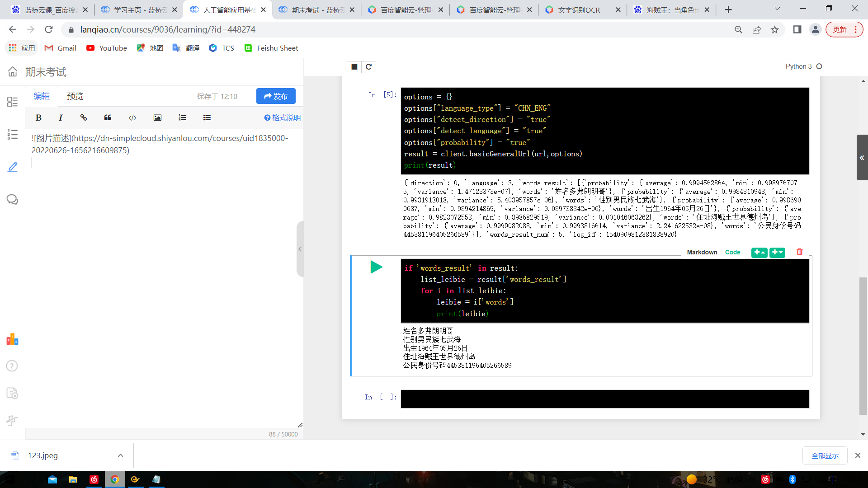Switch the cell type to Code
The image size is (868, 488).
pyautogui.click(x=732, y=252)
